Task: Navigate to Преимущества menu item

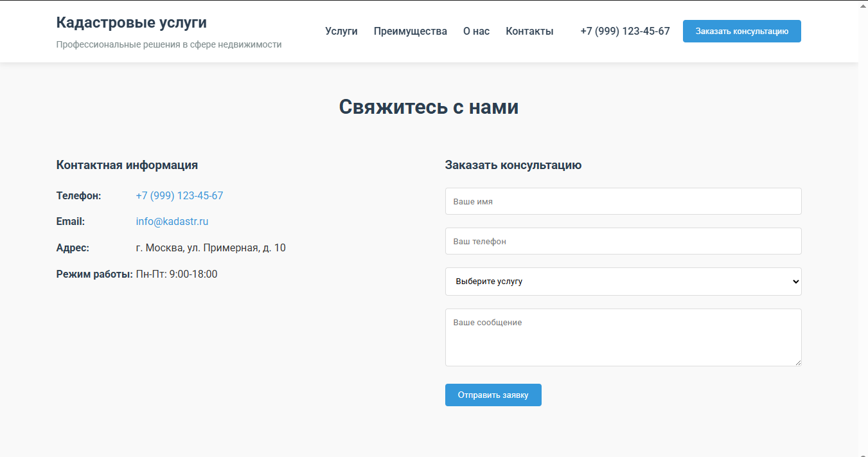Action: [x=410, y=31]
